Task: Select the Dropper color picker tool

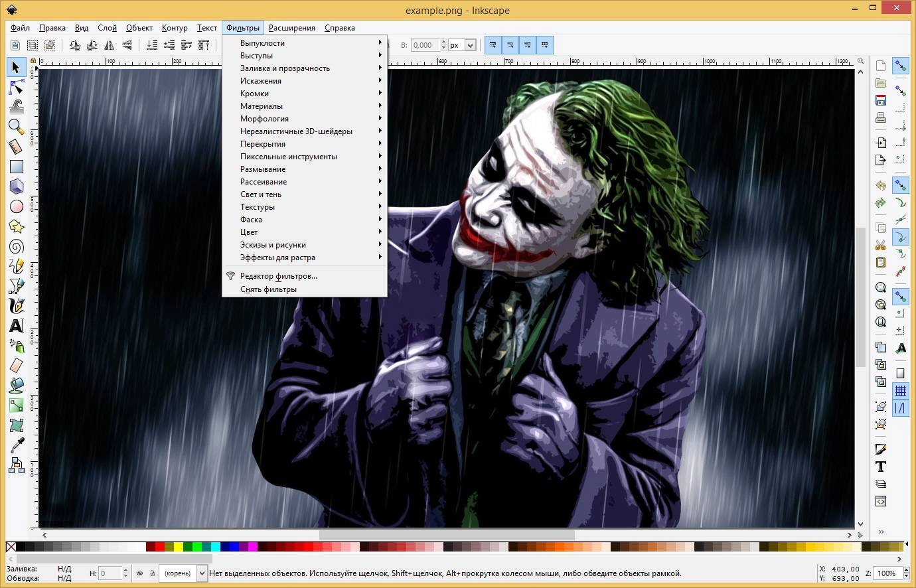Action: (x=16, y=445)
